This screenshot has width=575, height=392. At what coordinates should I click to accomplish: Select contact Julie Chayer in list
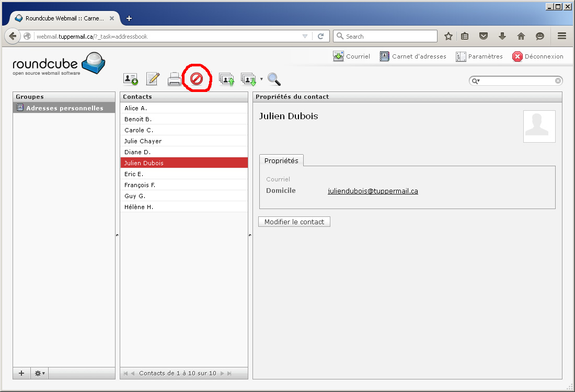click(143, 141)
